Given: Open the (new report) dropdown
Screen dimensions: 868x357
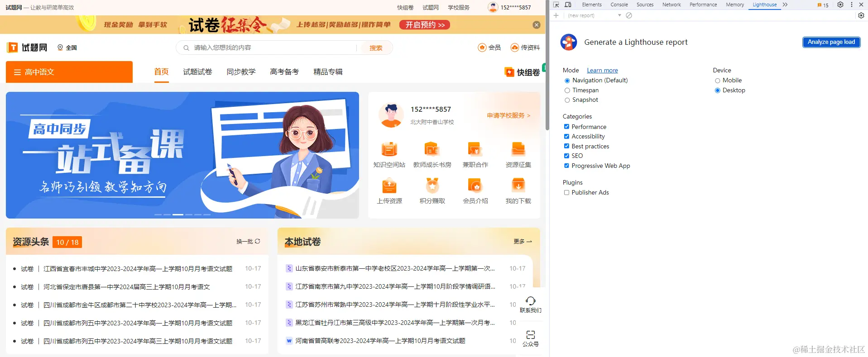Looking at the screenshot, I should click(x=594, y=15).
